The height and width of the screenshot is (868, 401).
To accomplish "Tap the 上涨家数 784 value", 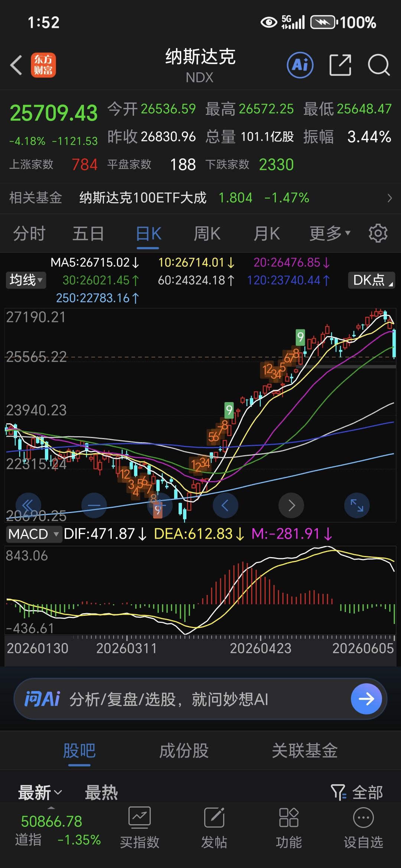I will point(85,164).
